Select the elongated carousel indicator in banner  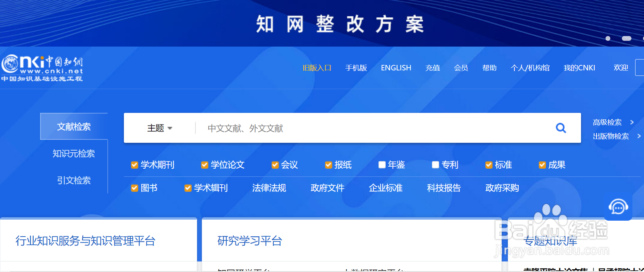click(x=627, y=38)
